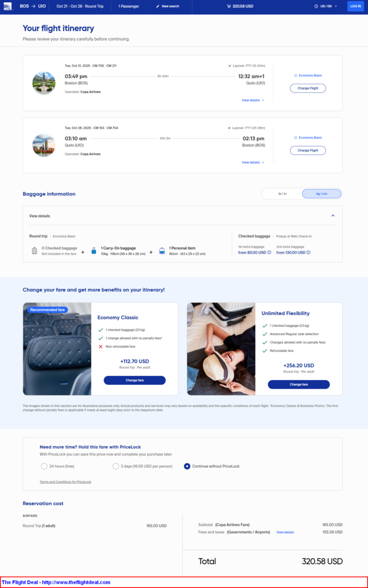The height and width of the screenshot is (588, 368).
Task: Select the 24 hours free PriceLock option
Action: 44,466
